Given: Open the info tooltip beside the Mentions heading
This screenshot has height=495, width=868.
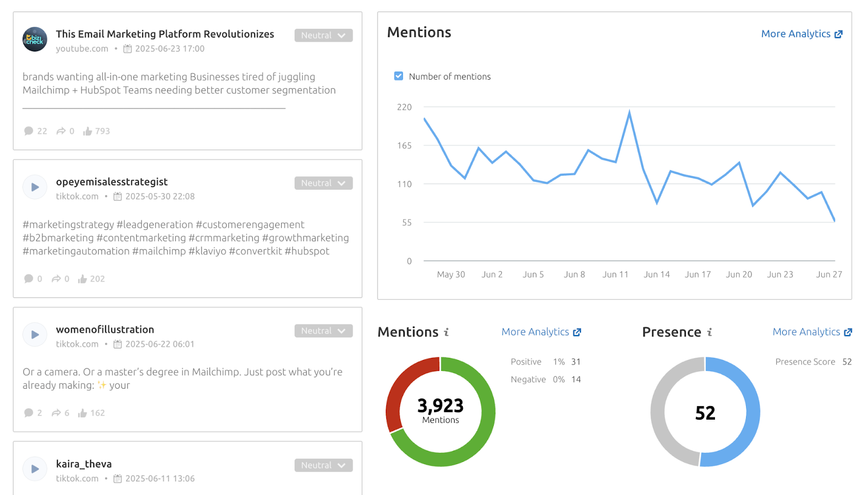Looking at the screenshot, I should (446, 332).
